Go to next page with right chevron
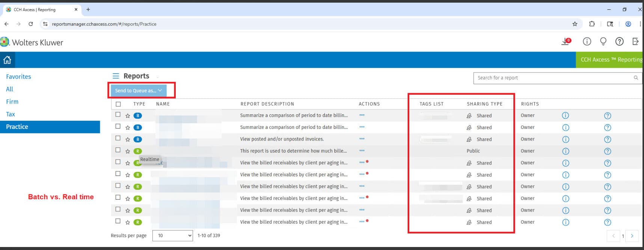This screenshot has width=644, height=250. tap(632, 236)
